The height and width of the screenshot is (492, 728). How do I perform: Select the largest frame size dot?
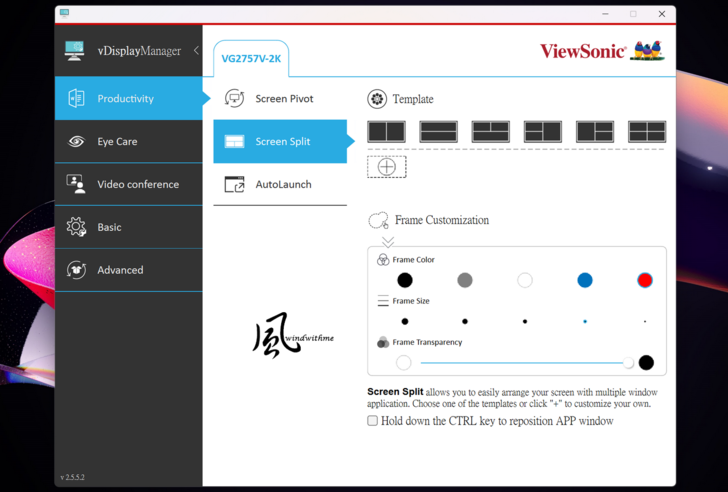click(x=405, y=321)
